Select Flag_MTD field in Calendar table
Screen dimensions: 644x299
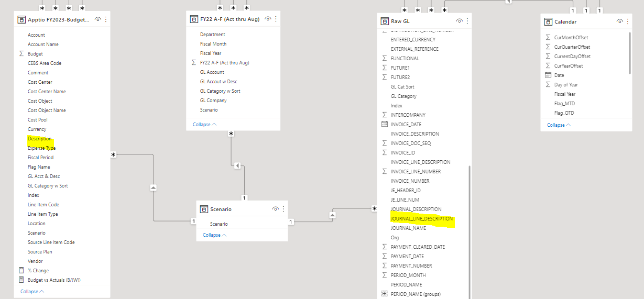click(x=564, y=104)
